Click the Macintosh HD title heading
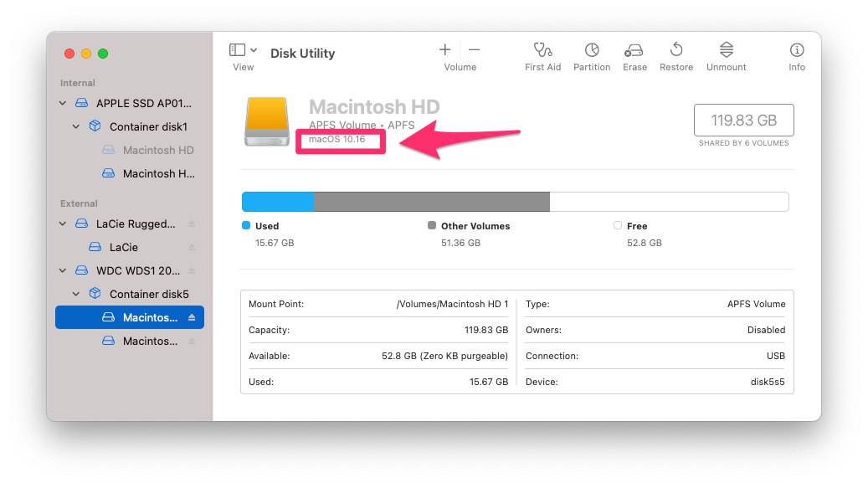 pos(374,106)
